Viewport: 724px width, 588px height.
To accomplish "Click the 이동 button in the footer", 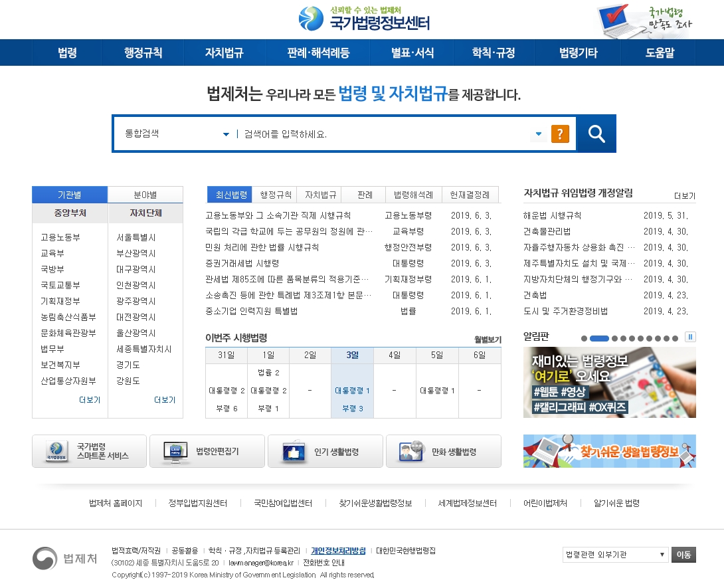I will coord(683,555).
